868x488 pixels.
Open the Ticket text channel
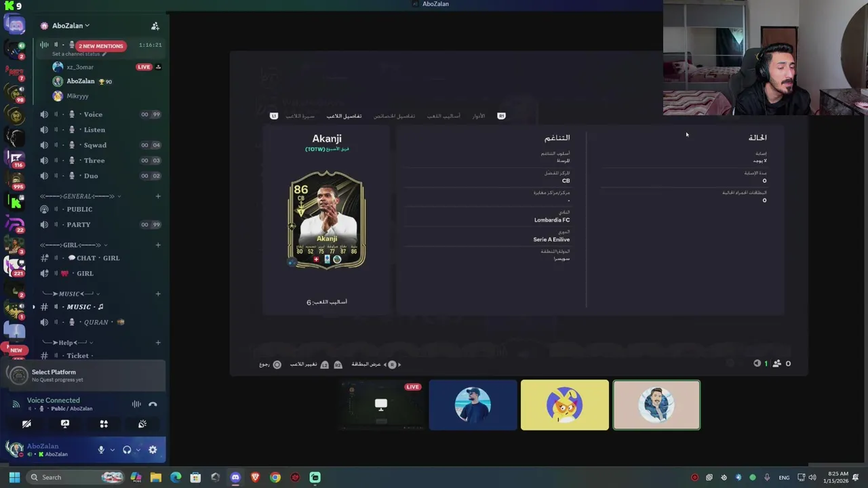[x=100, y=355]
